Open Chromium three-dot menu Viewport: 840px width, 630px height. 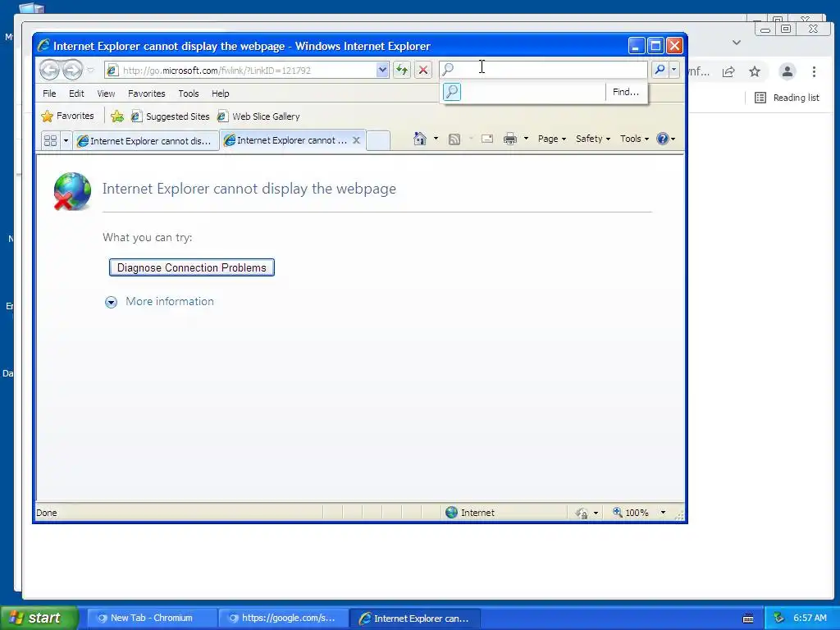coord(814,71)
